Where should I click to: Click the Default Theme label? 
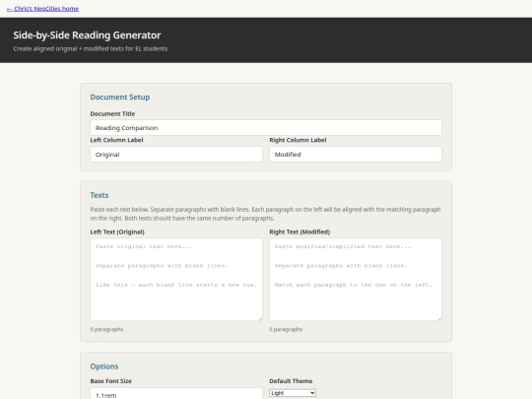[291, 381]
